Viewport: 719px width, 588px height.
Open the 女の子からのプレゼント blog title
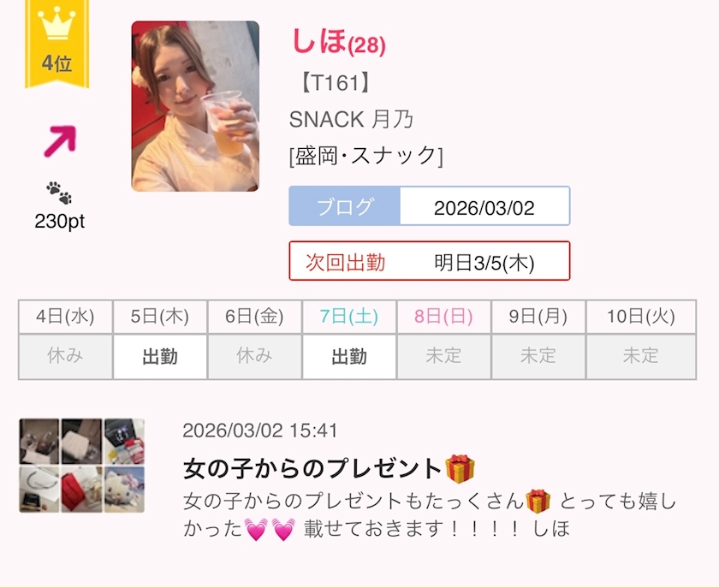tap(312, 469)
